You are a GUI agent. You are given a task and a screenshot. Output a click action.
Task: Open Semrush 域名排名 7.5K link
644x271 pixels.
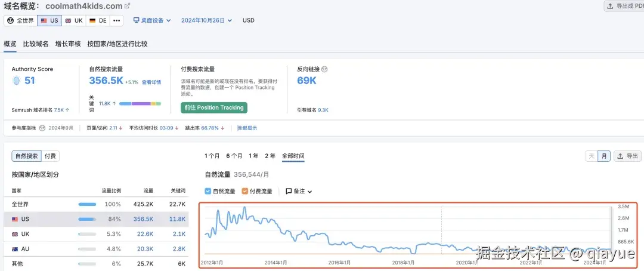[x=60, y=110]
